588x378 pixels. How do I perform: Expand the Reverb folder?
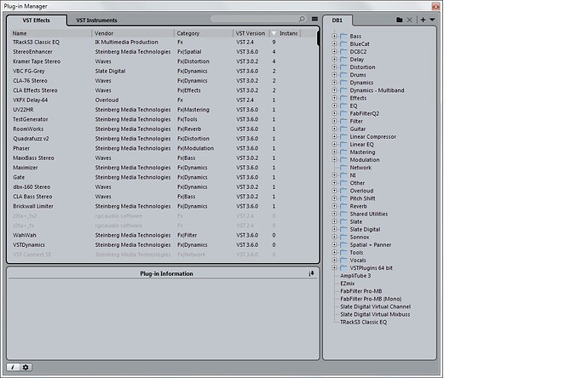[x=334, y=206]
